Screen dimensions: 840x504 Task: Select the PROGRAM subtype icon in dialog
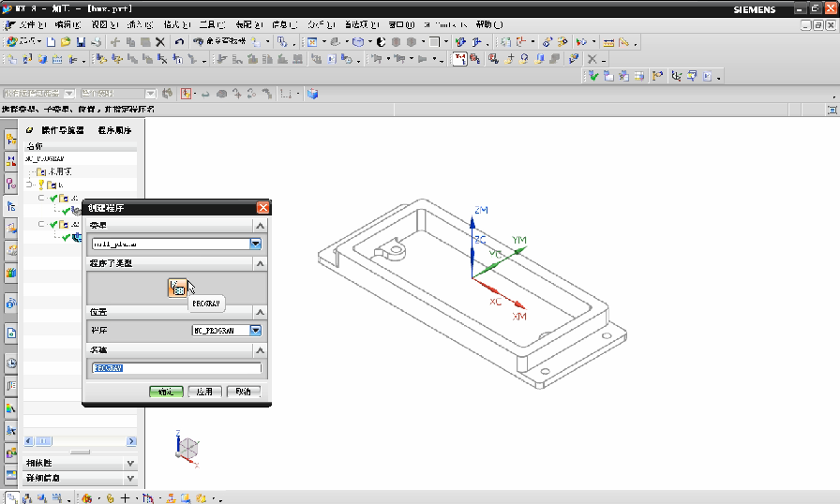[x=178, y=288]
